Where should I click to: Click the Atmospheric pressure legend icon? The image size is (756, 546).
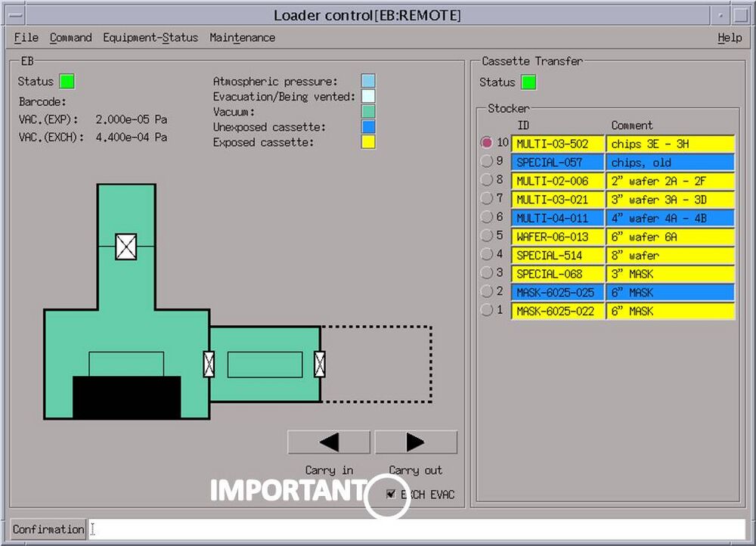pos(367,80)
